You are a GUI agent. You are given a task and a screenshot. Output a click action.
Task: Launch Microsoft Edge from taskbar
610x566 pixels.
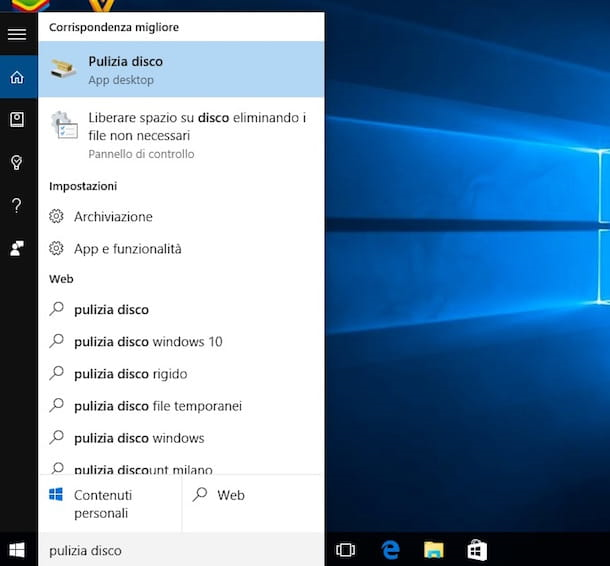(390, 550)
